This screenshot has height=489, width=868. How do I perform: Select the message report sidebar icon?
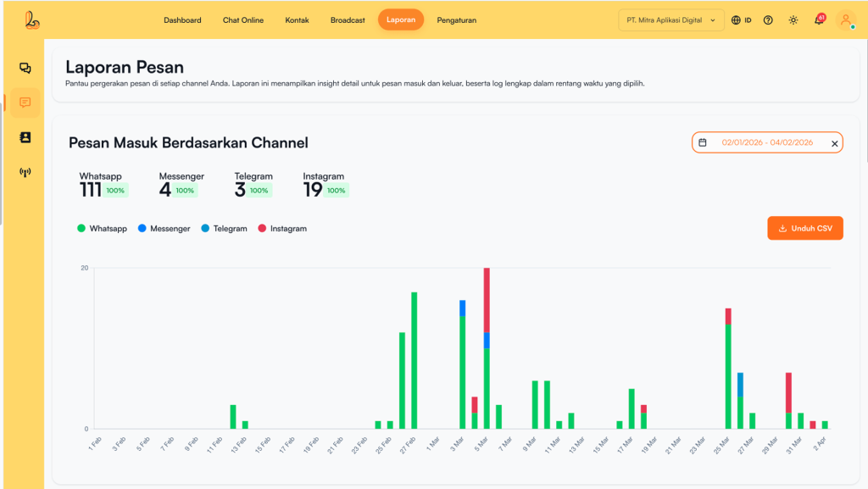pyautogui.click(x=25, y=103)
